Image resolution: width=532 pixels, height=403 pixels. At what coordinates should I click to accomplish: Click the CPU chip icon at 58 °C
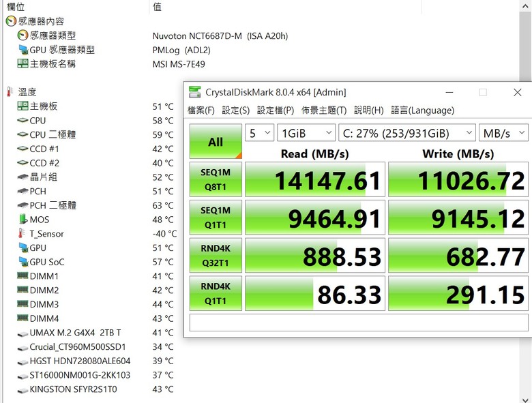23,120
